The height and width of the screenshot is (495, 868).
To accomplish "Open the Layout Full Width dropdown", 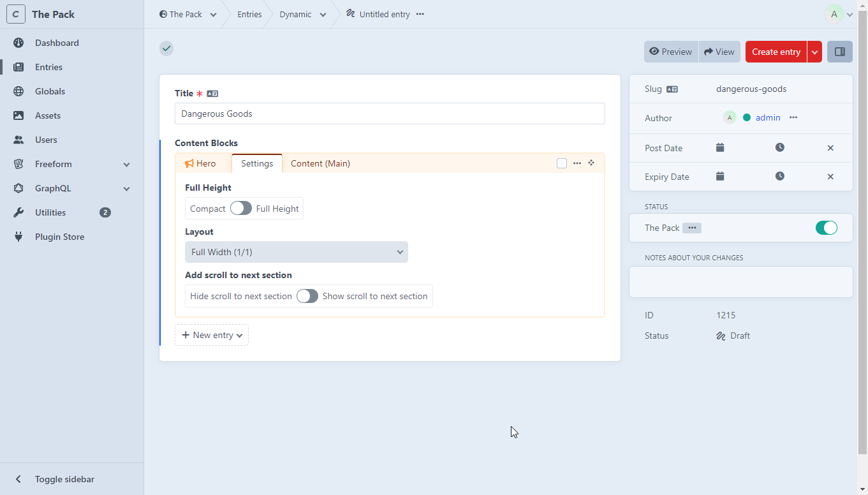I will (x=297, y=252).
